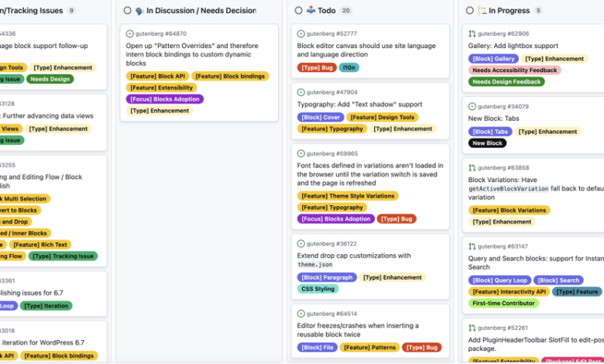This screenshot has width=604, height=364.
Task: Click 'gutenberg #34079' reference text
Action: (x=503, y=107)
